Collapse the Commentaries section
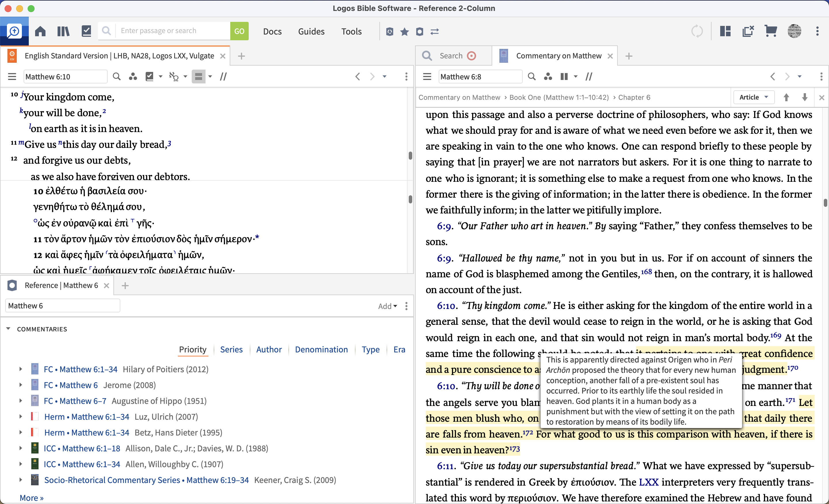 tap(8, 329)
